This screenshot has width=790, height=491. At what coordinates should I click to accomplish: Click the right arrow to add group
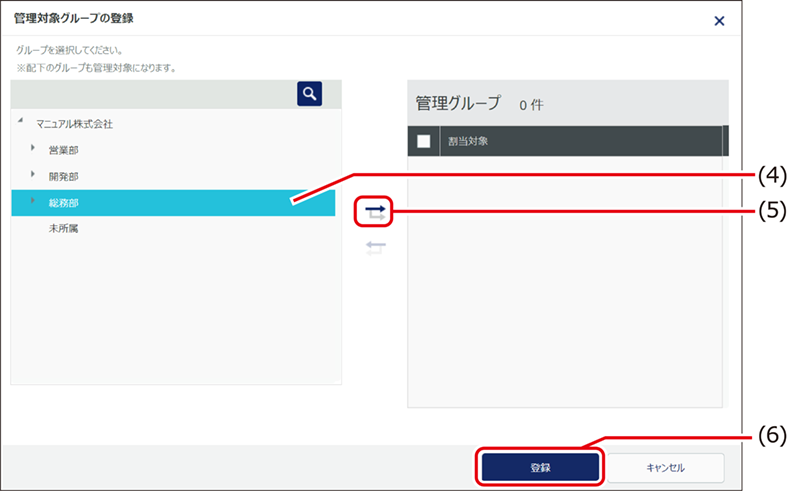point(375,212)
